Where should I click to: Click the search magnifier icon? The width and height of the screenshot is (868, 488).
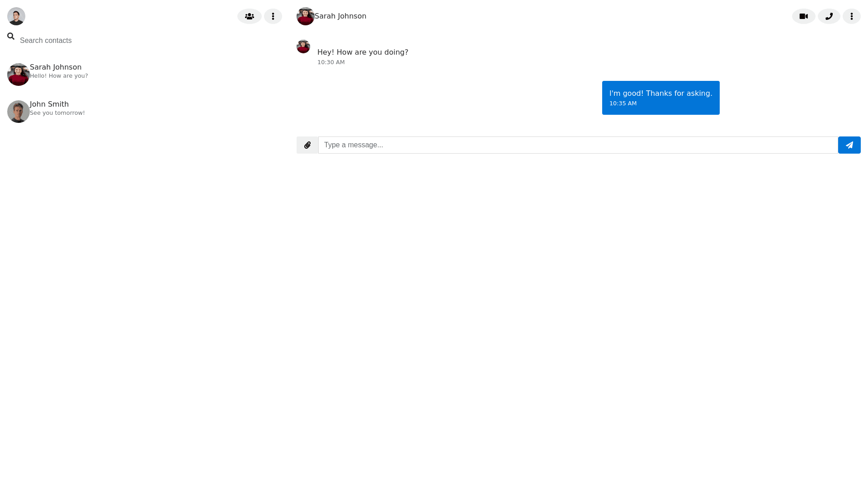[11, 36]
